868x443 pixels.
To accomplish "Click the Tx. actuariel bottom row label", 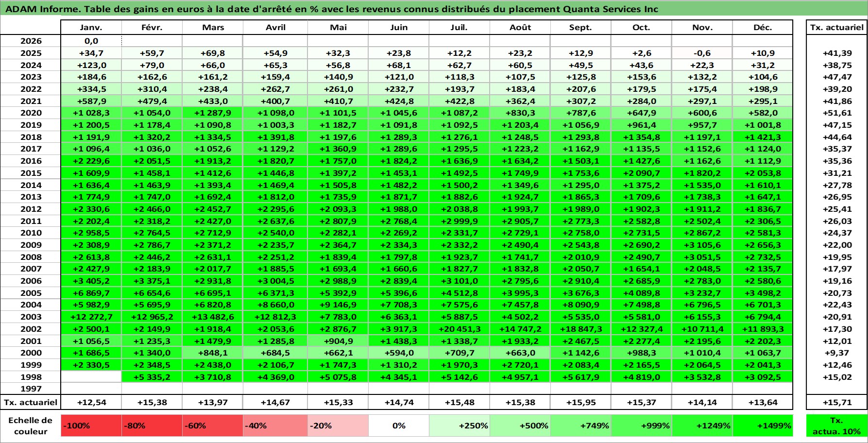I will point(31,402).
